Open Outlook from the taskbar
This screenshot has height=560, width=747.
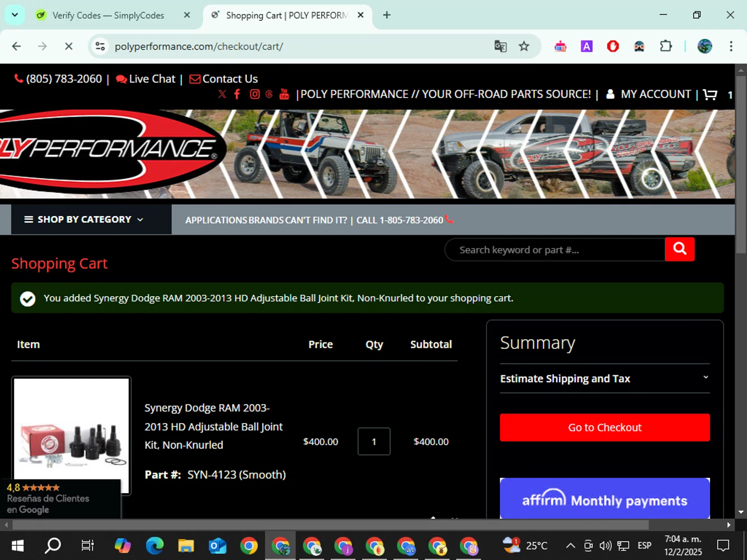217,546
